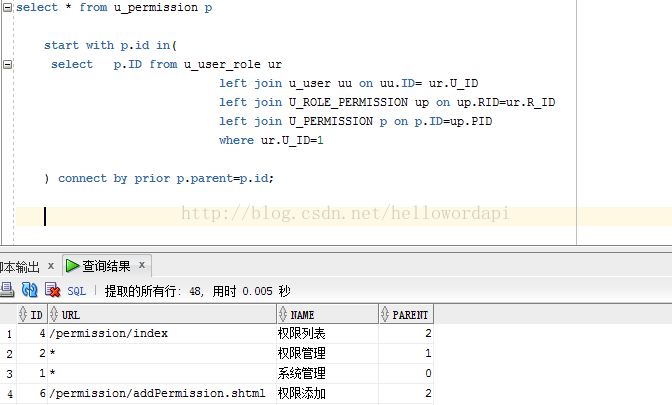This screenshot has width=672, height=405.
Task: Select the /permission/addPermission.shtml cell
Action: 162,393
